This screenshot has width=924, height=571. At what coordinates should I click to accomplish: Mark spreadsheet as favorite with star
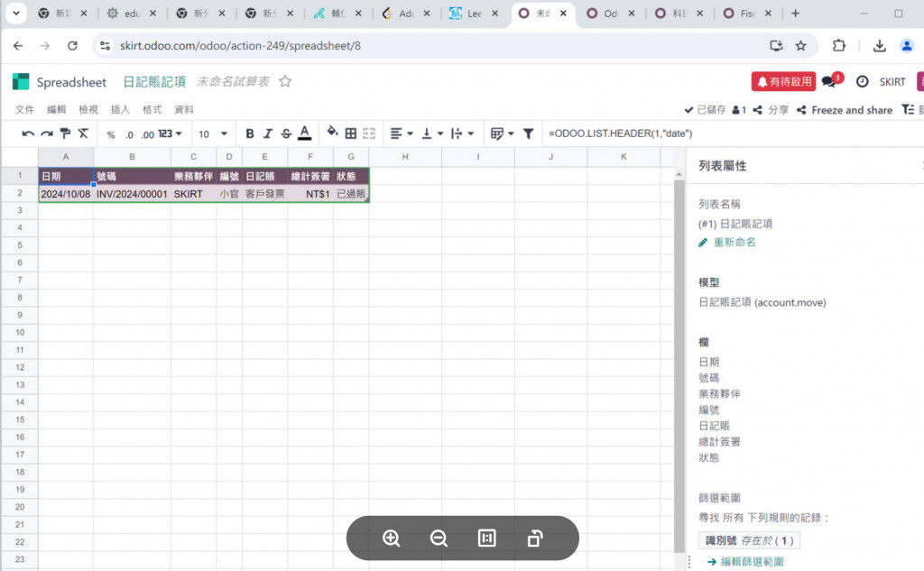point(285,81)
